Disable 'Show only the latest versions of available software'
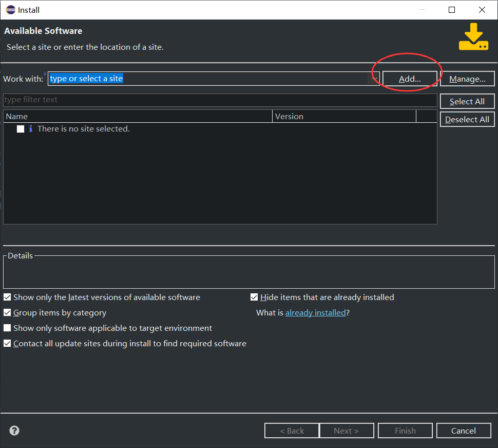 pos(7,297)
